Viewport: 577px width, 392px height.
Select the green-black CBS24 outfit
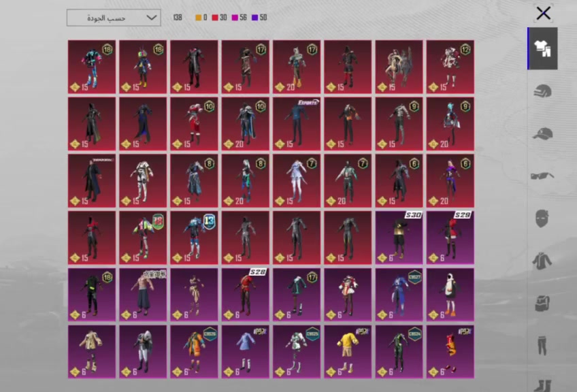pos(399,352)
